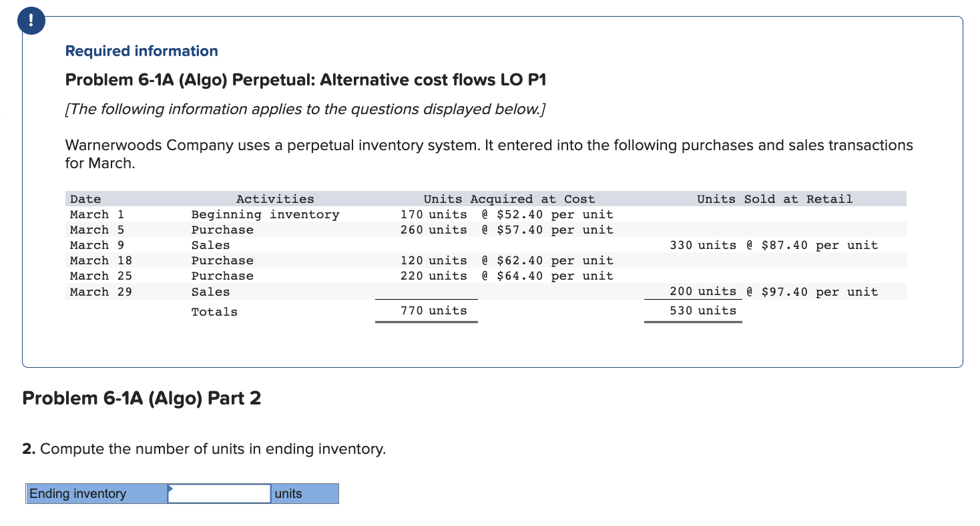Click the 'March 18' date cell
This screenshot has height=526, width=980.
pyautogui.click(x=101, y=260)
